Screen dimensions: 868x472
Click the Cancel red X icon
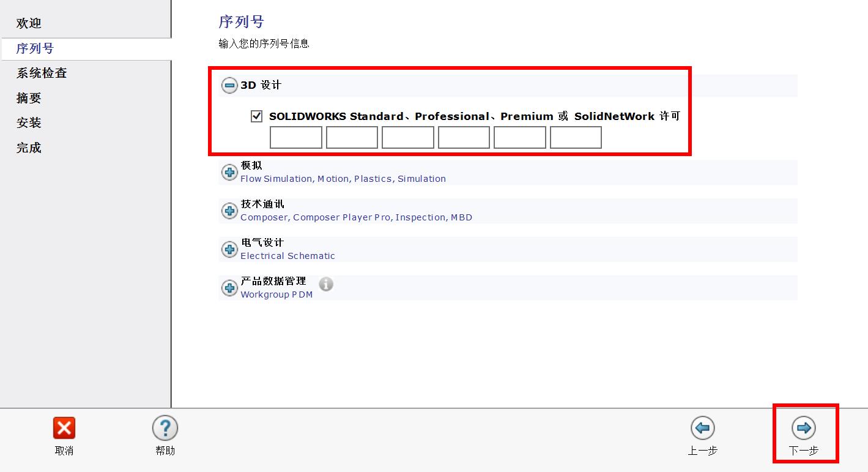(x=64, y=429)
